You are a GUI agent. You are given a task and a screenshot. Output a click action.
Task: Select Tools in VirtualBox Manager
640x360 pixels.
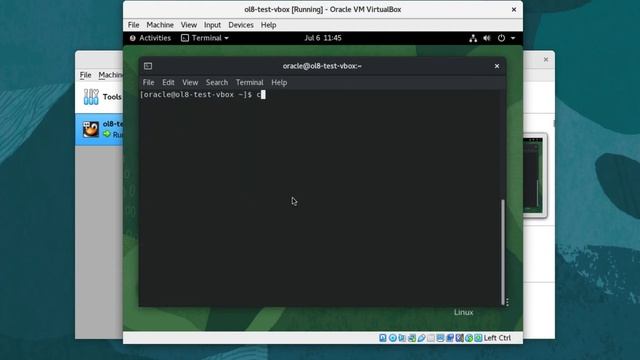click(x=99, y=97)
